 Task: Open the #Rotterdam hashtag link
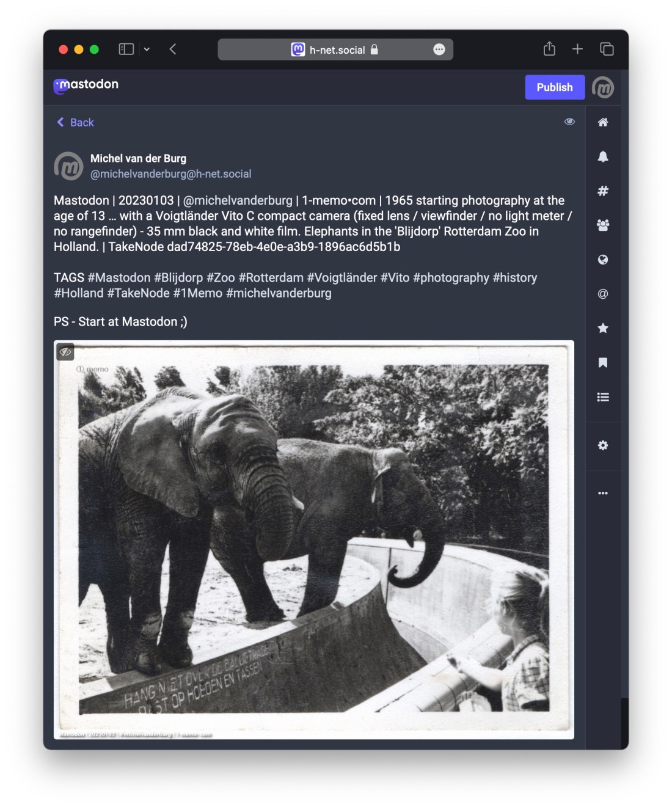coord(271,277)
